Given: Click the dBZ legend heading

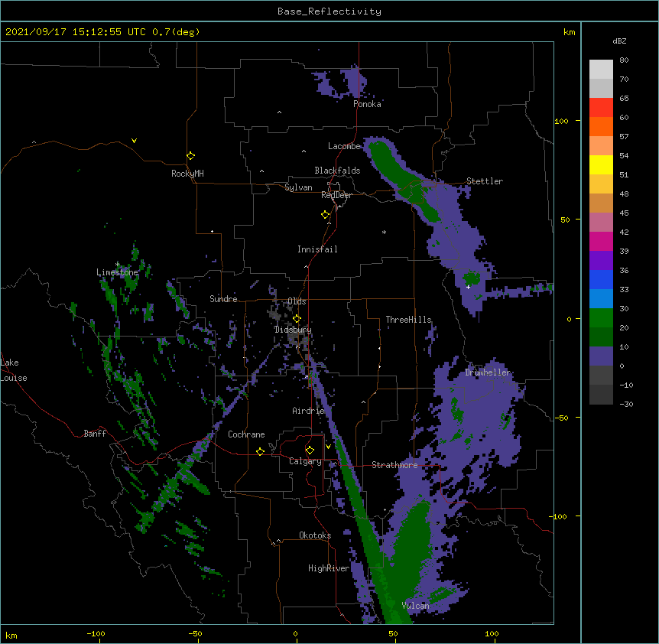Looking at the screenshot, I should click(619, 41).
